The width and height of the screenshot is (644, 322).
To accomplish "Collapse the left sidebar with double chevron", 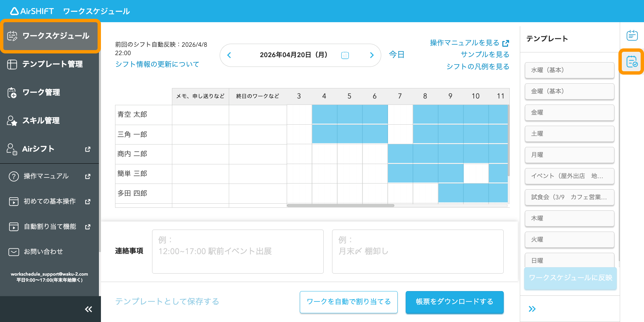I will click(x=88, y=309).
